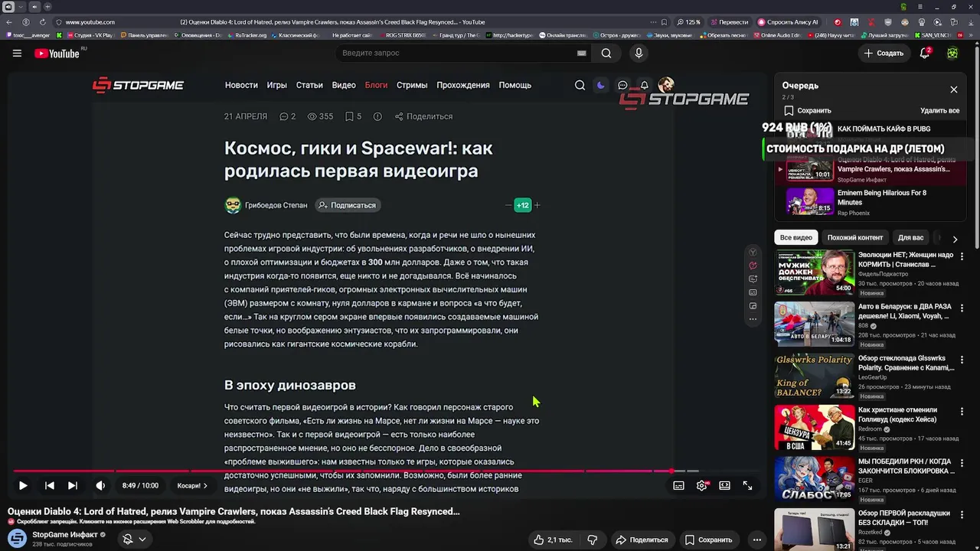Start voice search with the microphone
This screenshot has height=551, width=980.
639,53
